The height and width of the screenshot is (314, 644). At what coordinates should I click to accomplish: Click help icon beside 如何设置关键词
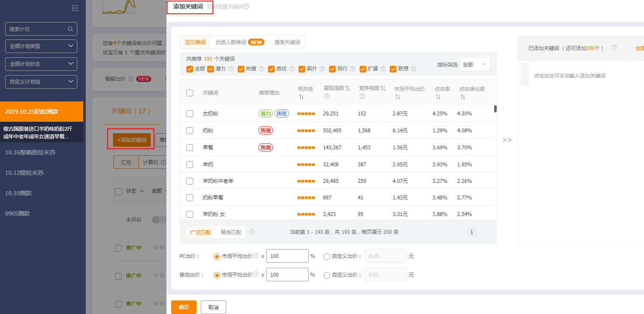pos(246,7)
